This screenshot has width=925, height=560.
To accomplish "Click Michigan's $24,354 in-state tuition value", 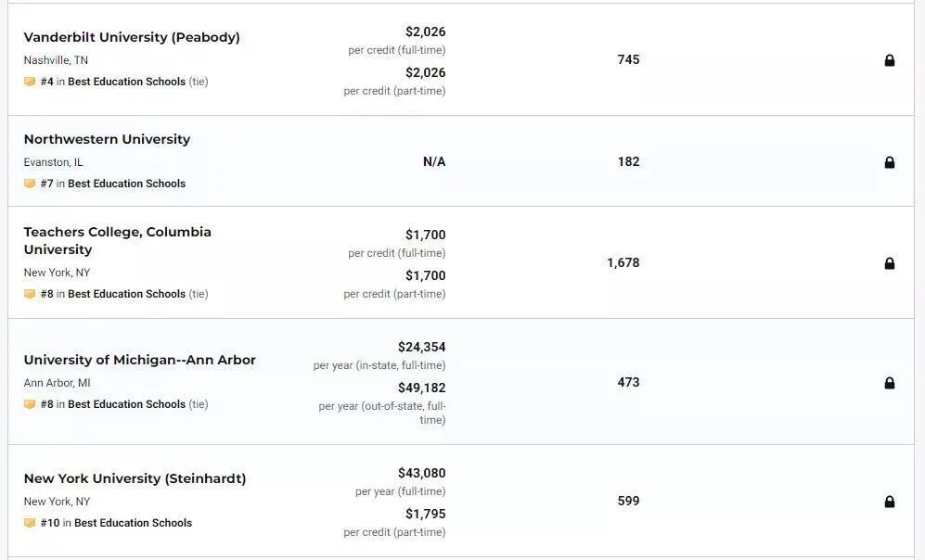I will (x=421, y=347).
